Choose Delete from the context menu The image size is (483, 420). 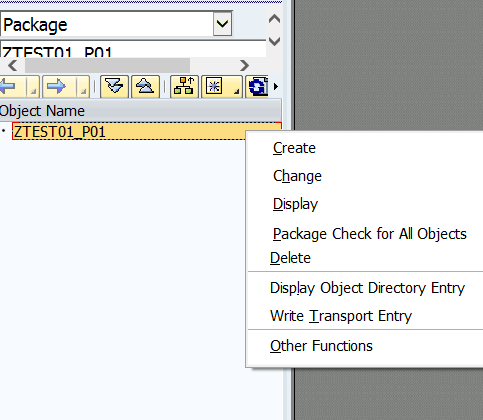(x=290, y=258)
